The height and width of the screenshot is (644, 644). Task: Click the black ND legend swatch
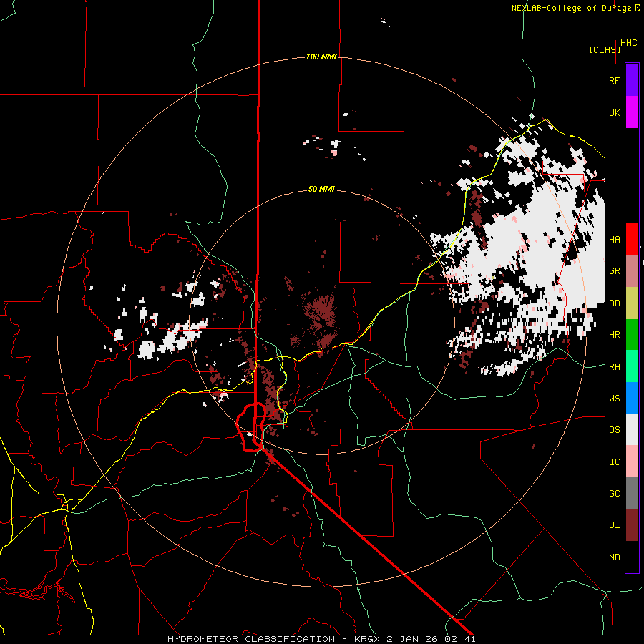[632, 557]
